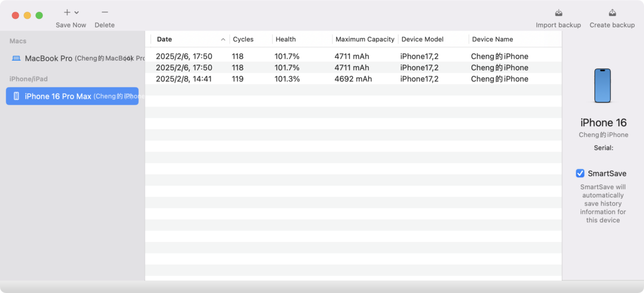Click the Serial: label
This screenshot has height=293, width=644.
pyautogui.click(x=603, y=148)
